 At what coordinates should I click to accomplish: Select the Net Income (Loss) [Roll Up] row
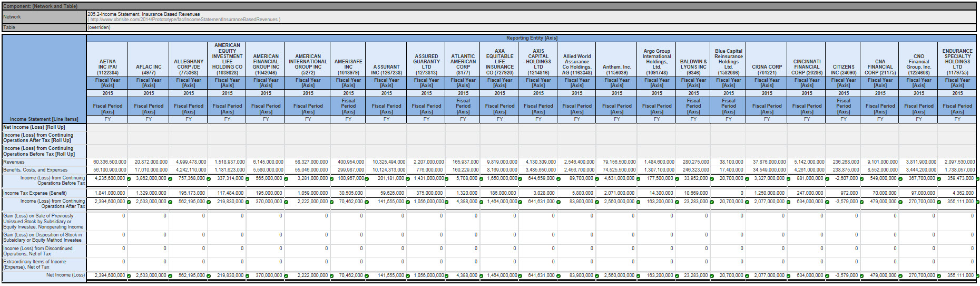(44, 127)
